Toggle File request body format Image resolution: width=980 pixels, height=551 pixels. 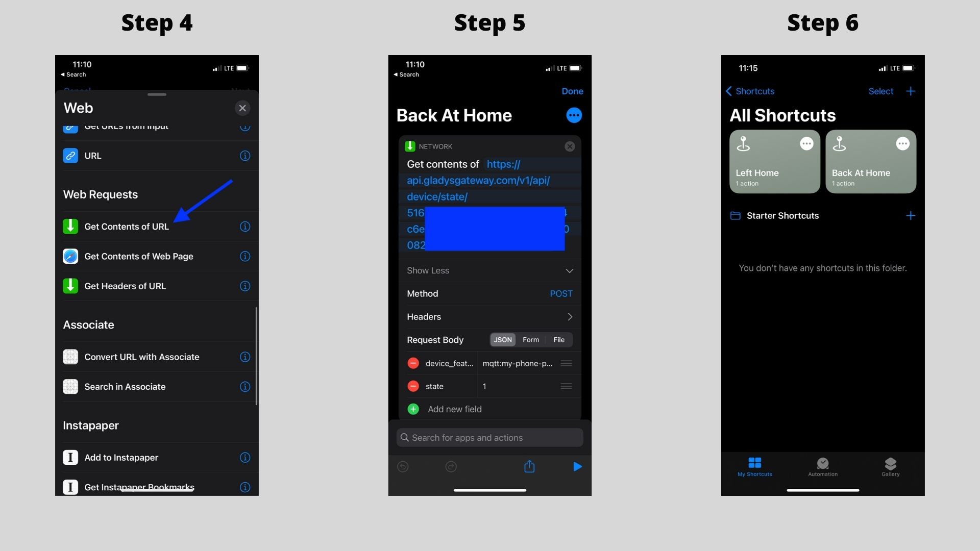click(559, 340)
